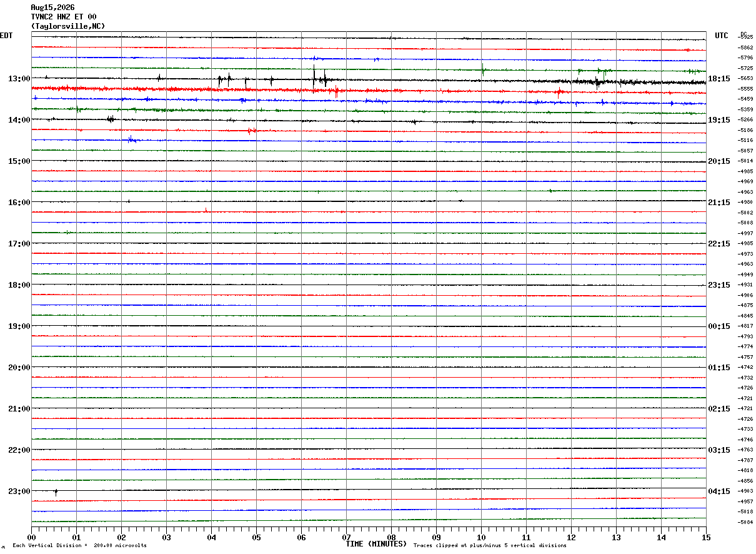Screen dimensions: 756x554
Task: Click the 19:00 EDT time label
Action: pos(19,326)
